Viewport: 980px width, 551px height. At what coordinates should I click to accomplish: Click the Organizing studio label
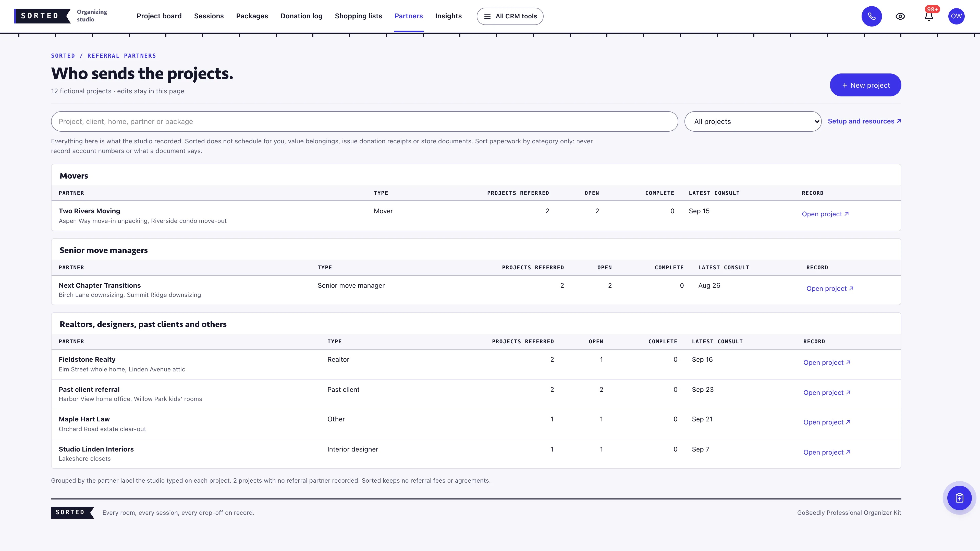tap(92, 16)
